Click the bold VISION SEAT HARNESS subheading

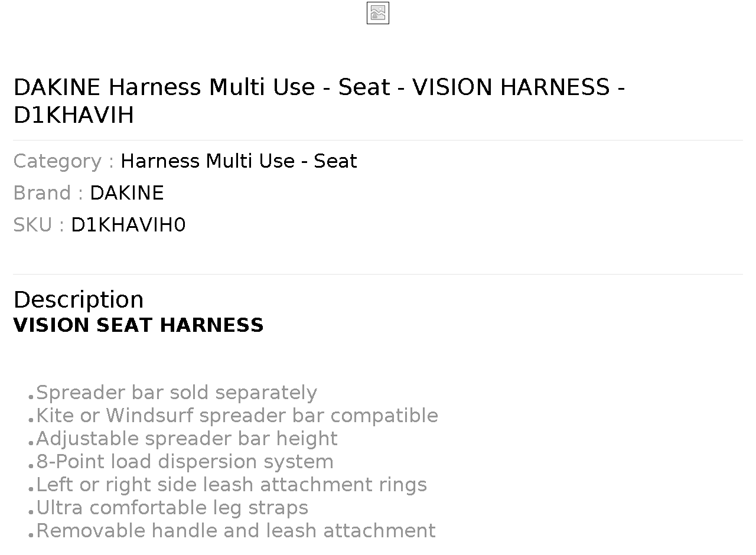tap(138, 325)
